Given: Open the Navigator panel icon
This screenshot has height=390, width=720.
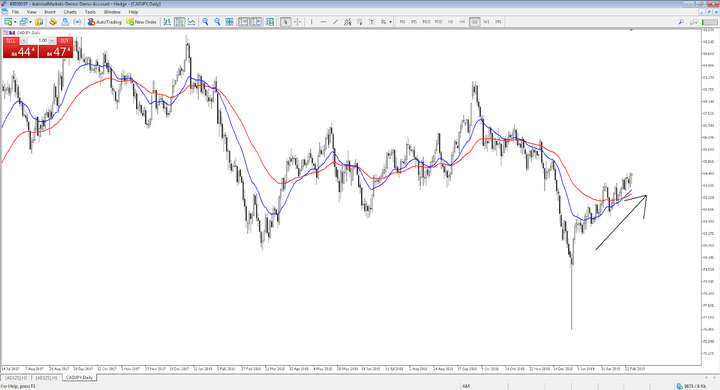Looking at the screenshot, I should tap(65, 22).
